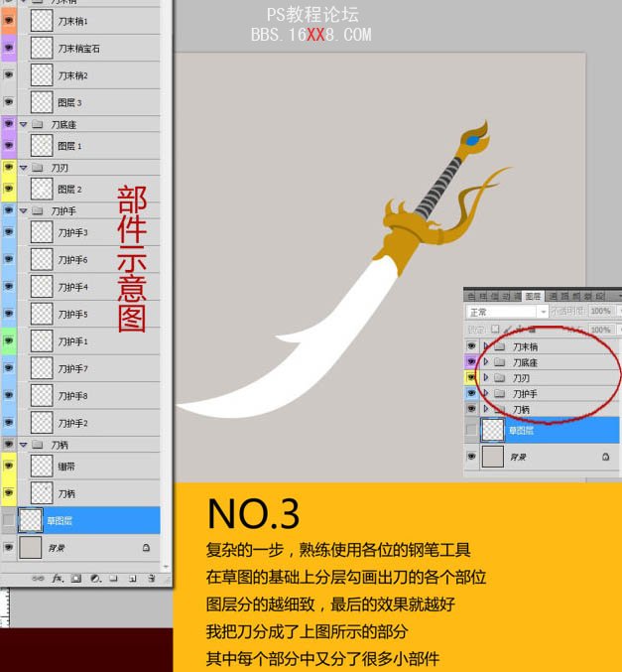The width and height of the screenshot is (622, 672).
Task: Collapse the 刀柄 group in the large panel
Action: point(24,445)
